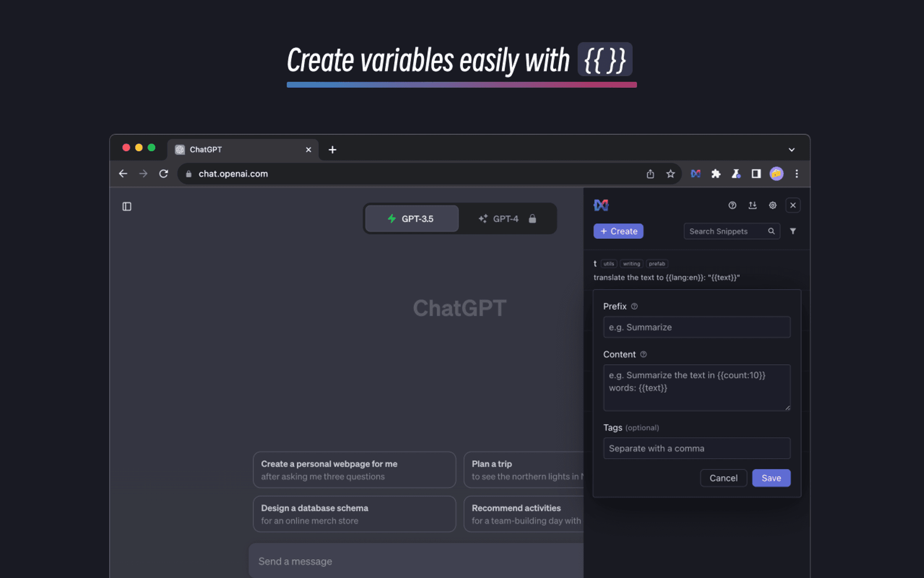Open the Chrome extensions puzzle icon
Viewport: 924px width, 578px height.
716,174
